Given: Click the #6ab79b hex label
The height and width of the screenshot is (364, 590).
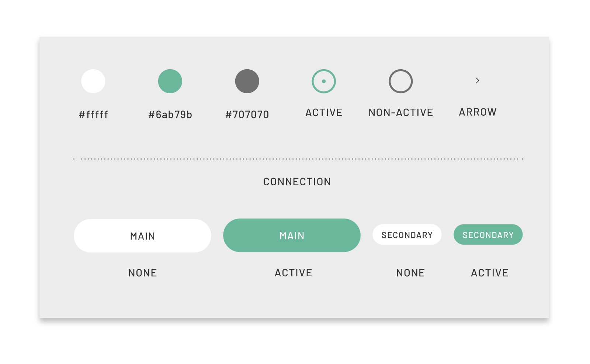Looking at the screenshot, I should pyautogui.click(x=170, y=115).
